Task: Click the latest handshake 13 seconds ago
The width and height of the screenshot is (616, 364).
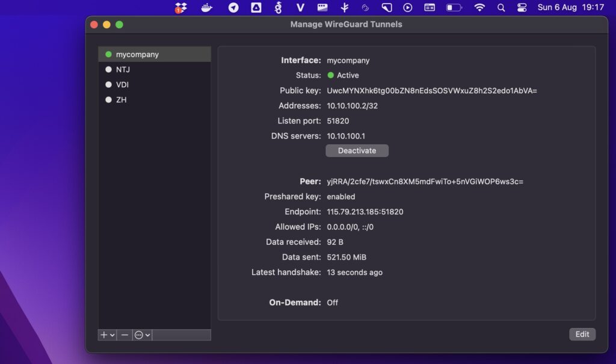Action: (x=355, y=273)
